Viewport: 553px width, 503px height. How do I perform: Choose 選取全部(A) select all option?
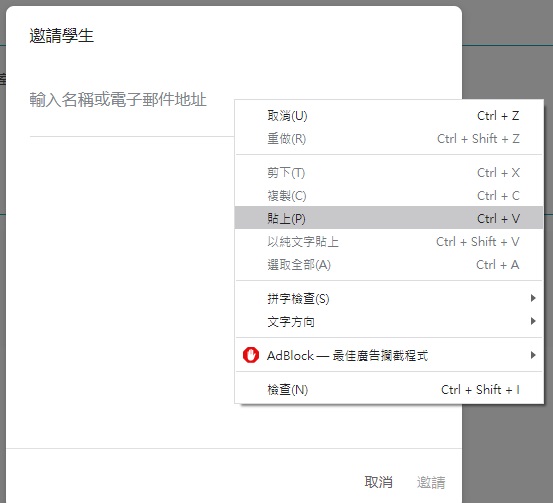389,265
